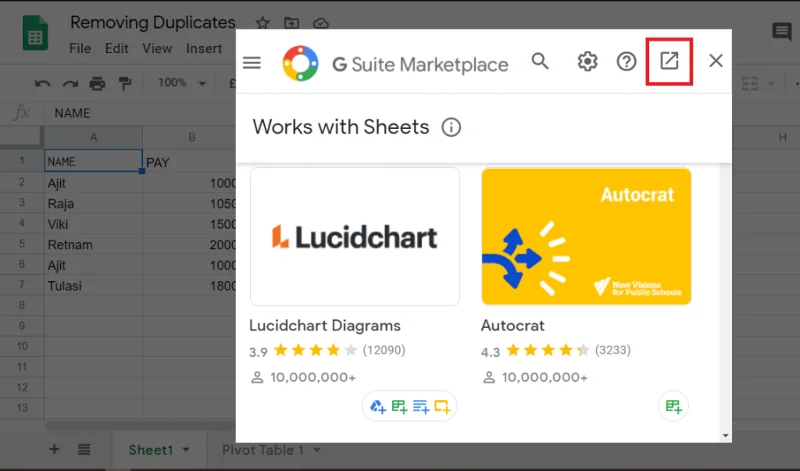This screenshot has height=471, width=800.
Task: Select row 2 header
Action: pyautogui.click(x=22, y=182)
